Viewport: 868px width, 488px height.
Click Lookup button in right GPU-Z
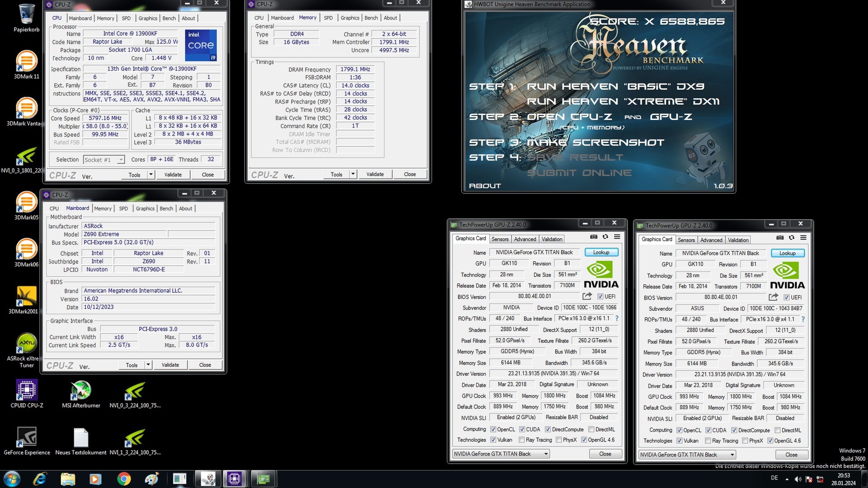(788, 253)
